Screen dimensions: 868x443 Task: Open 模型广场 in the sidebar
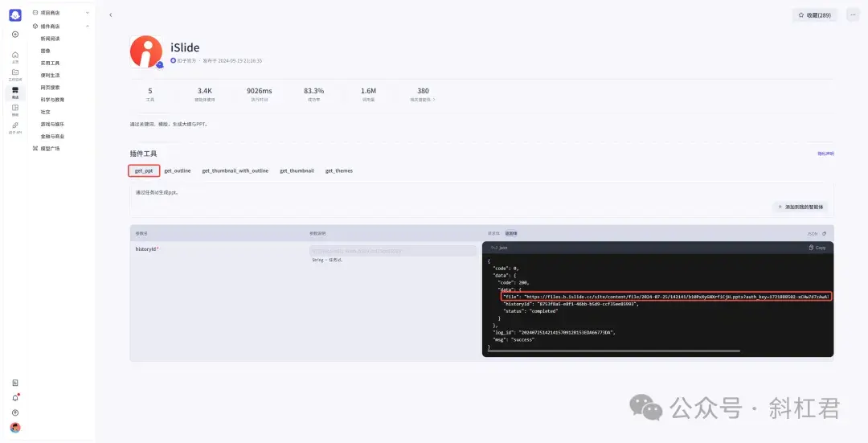pyautogui.click(x=50, y=149)
